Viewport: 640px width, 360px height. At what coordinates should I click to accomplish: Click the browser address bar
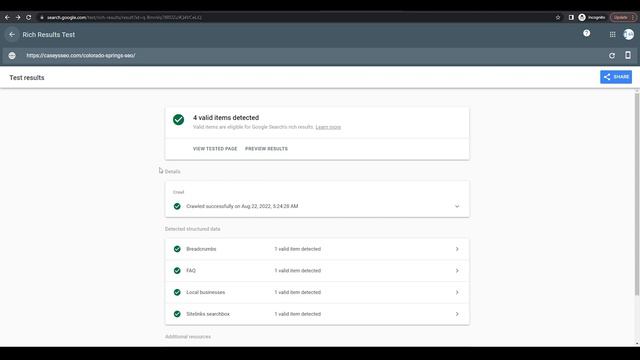[x=294, y=18]
